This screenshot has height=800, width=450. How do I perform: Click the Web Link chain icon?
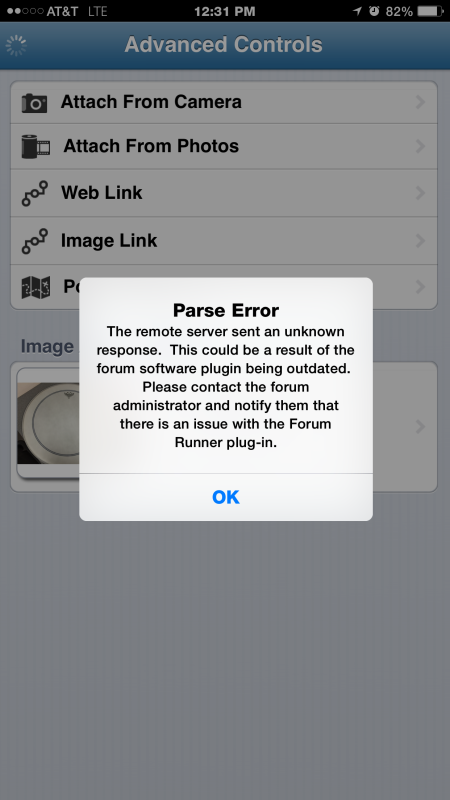(35, 193)
